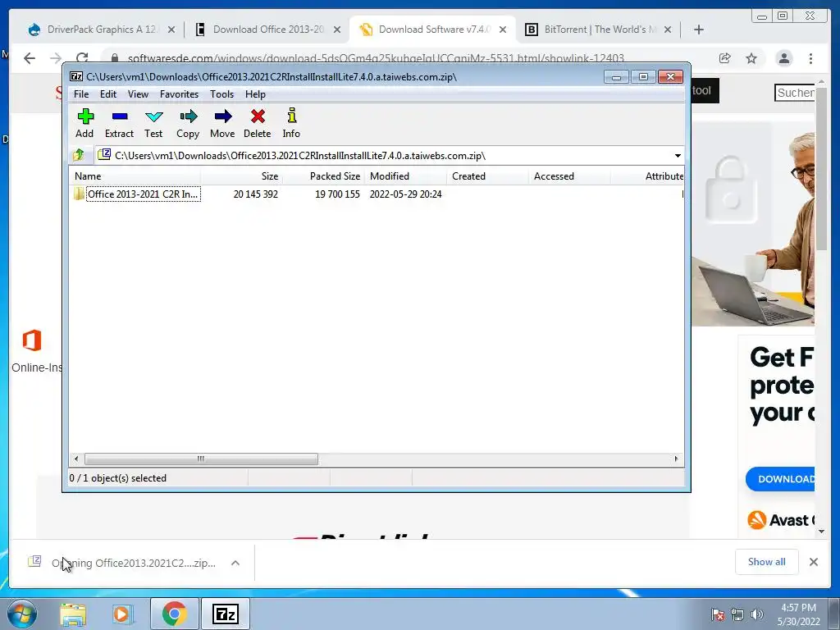The image size is (840, 630).
Task: Click the Windows Start button
Action: click(x=22, y=614)
